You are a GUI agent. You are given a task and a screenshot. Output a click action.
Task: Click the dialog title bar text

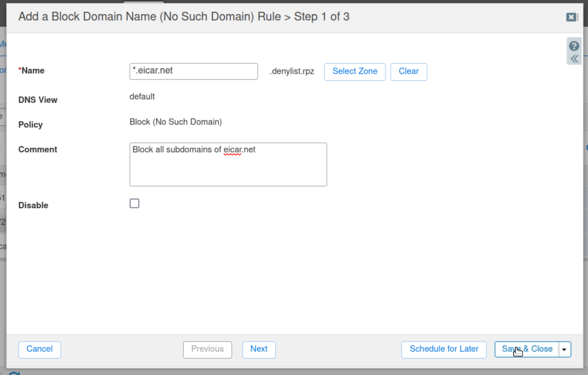[184, 17]
